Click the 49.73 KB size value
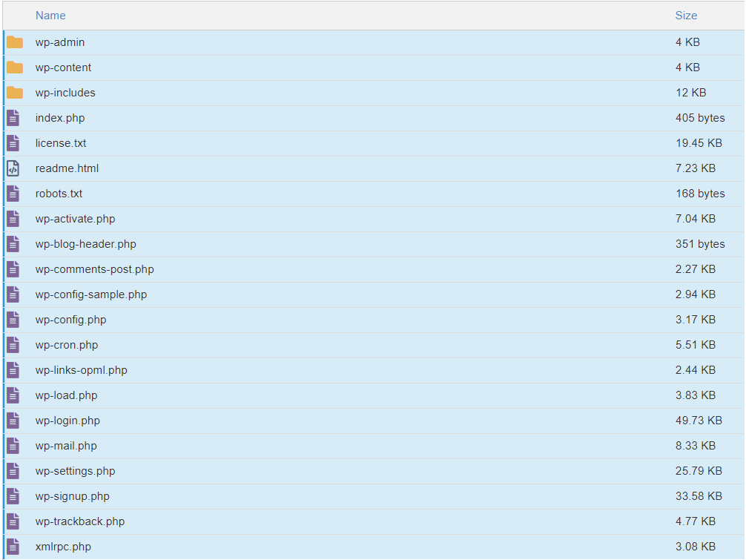Screen dimensions: 746x560 pos(699,421)
